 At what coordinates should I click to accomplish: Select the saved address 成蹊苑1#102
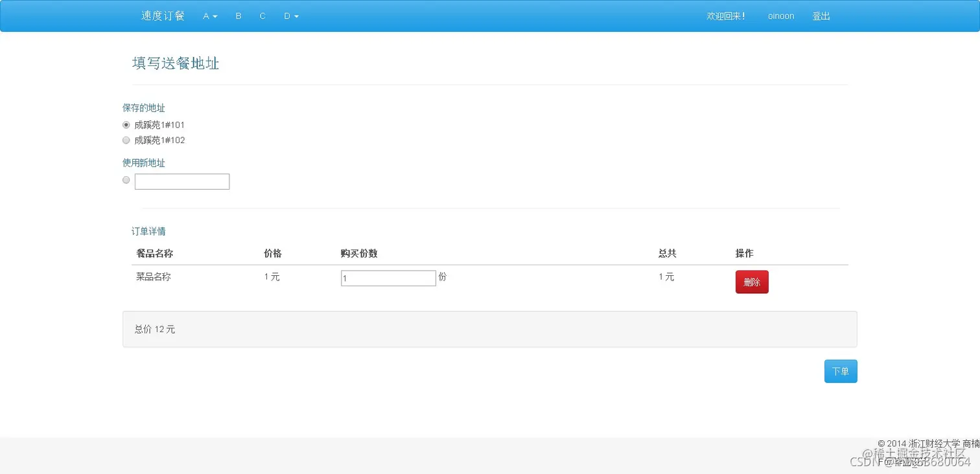[126, 141]
